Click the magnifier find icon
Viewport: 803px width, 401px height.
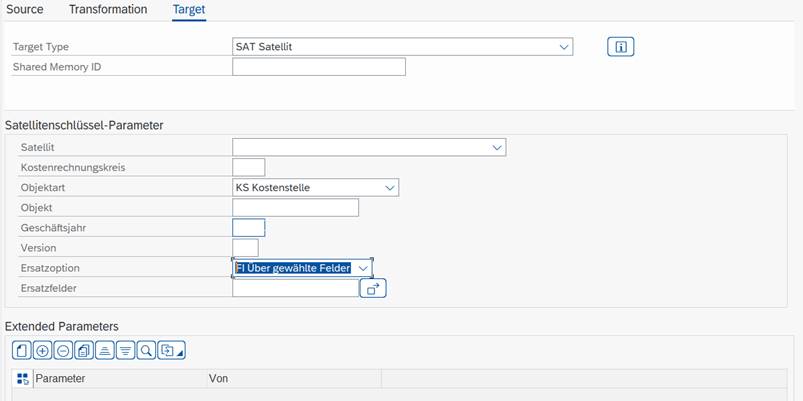pos(146,351)
